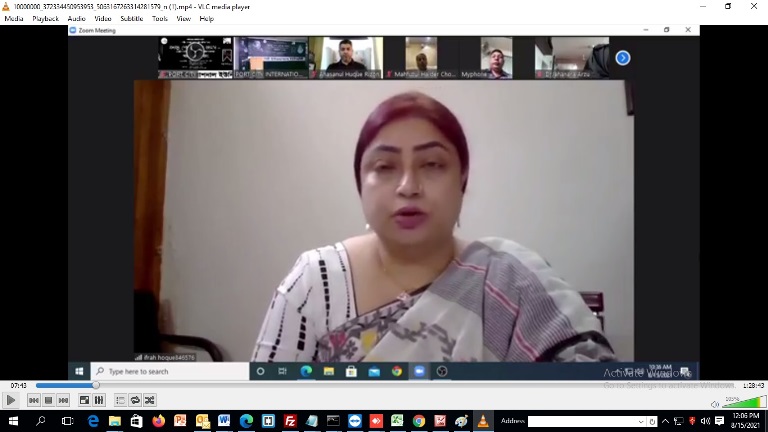Viewport: 768px width, 432px height.
Task: Adjust the VLC volume slider
Action: point(744,403)
